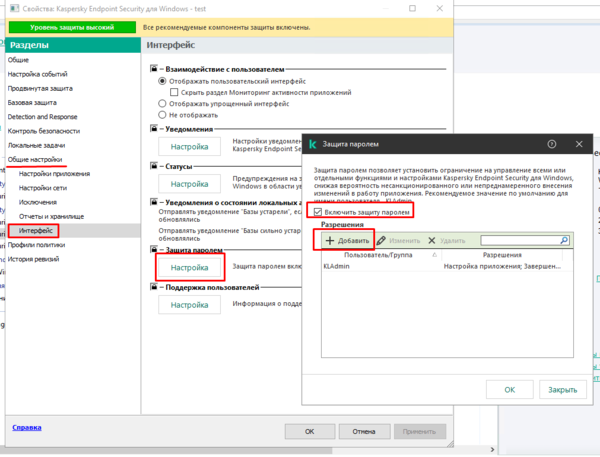Open Настройка событий section
The image size is (600, 457).
pyautogui.click(x=38, y=74)
